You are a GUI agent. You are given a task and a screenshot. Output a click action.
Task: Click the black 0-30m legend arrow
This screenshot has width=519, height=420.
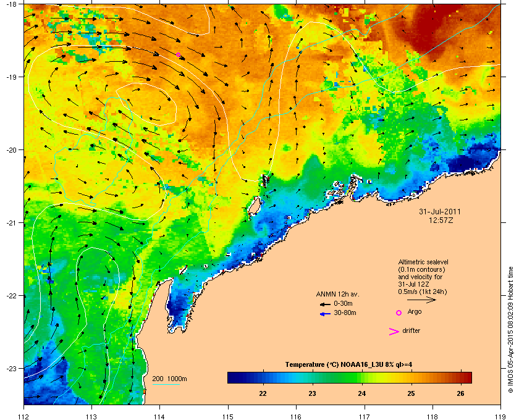pyautogui.click(x=325, y=304)
